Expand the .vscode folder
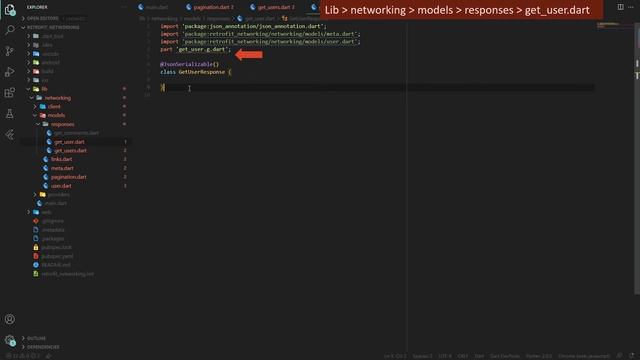640x360 pixels. pos(50,54)
